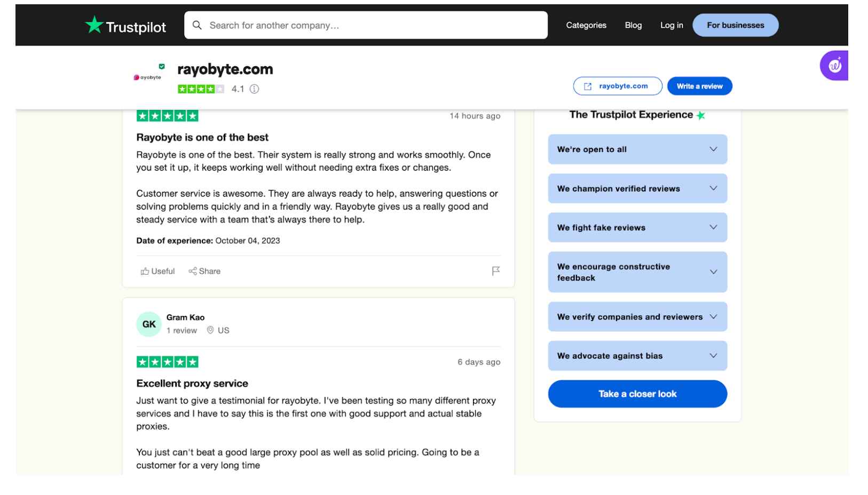The height and width of the screenshot is (495, 868).
Task: Focus the Search for another company field
Action: 366,25
